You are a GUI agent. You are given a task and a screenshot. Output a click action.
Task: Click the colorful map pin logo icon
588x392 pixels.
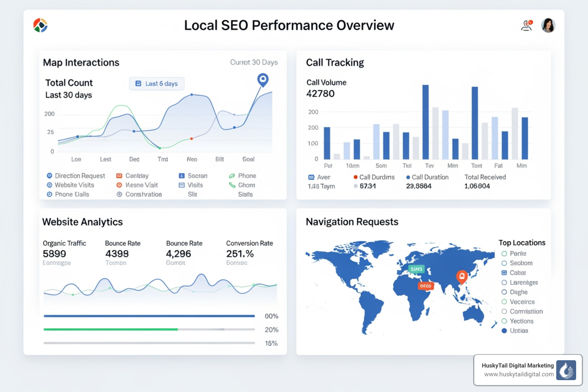41,25
